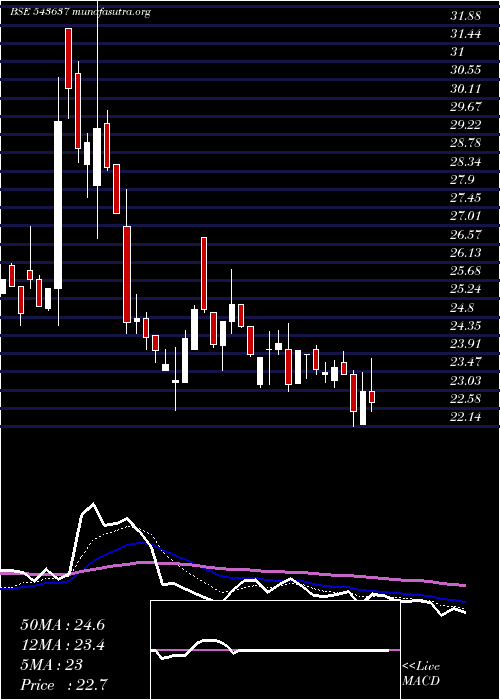Click the 5MA : 23 readout
This screenshot has width=500, height=700.
coord(51,665)
